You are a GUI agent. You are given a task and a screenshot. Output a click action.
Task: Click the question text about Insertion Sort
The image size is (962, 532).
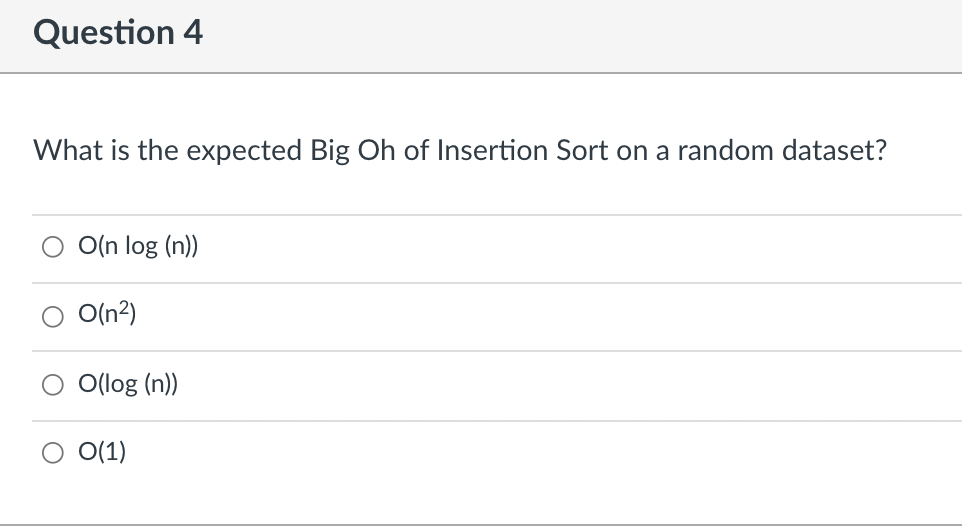[x=460, y=151]
